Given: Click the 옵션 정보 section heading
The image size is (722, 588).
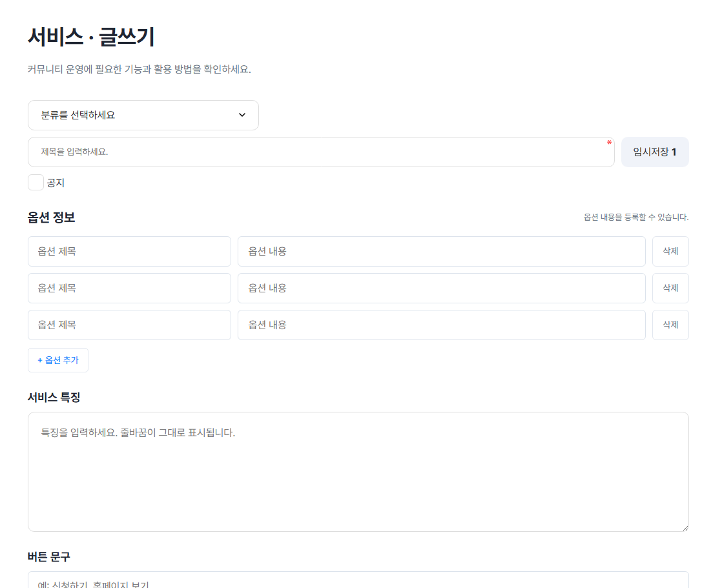Looking at the screenshot, I should click(x=51, y=217).
